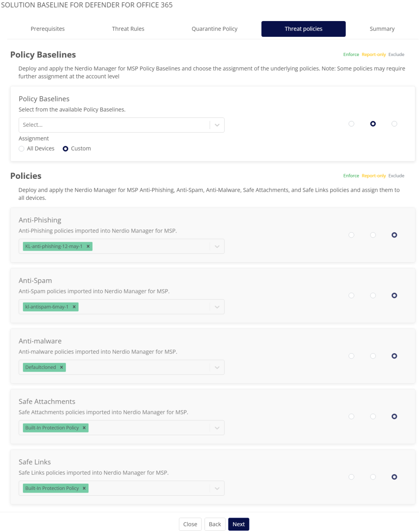Switch to the Quarantine Policy tab
Screen dimensions: 419x532
[214, 29]
